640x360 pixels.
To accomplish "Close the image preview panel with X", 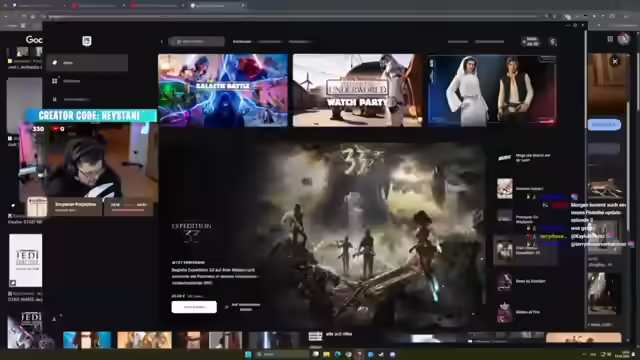I will tap(615, 61).
